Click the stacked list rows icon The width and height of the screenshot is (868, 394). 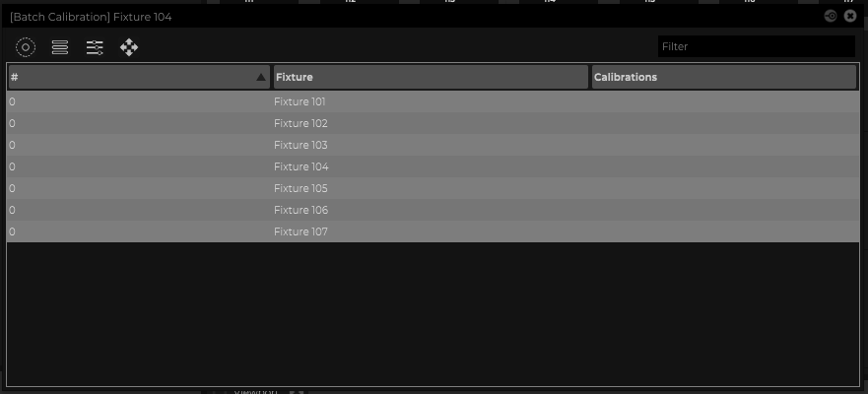click(60, 47)
